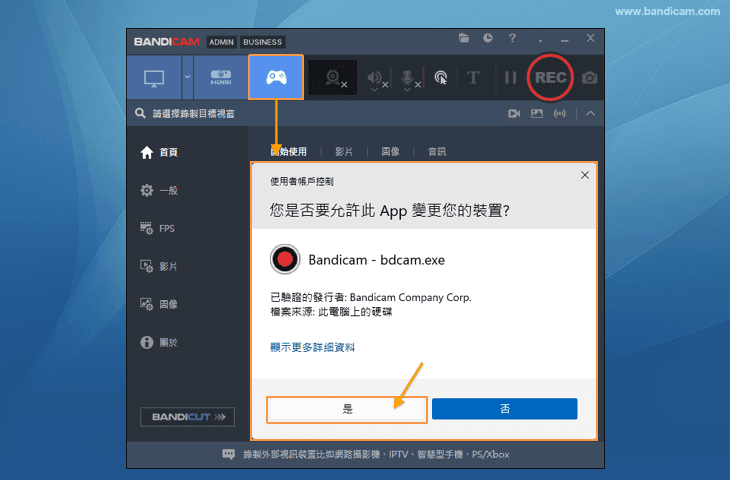Click 否 to deny the app
The image size is (730, 480).
tap(505, 409)
